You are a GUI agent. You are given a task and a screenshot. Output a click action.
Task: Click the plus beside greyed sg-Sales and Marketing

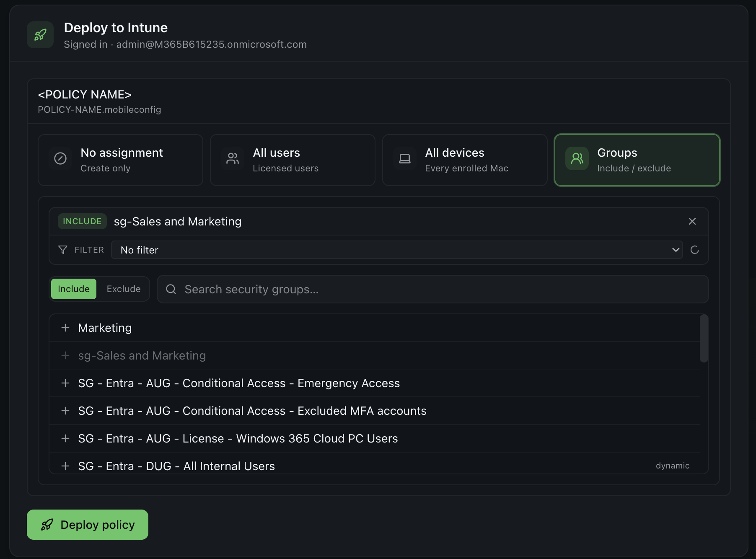click(65, 355)
